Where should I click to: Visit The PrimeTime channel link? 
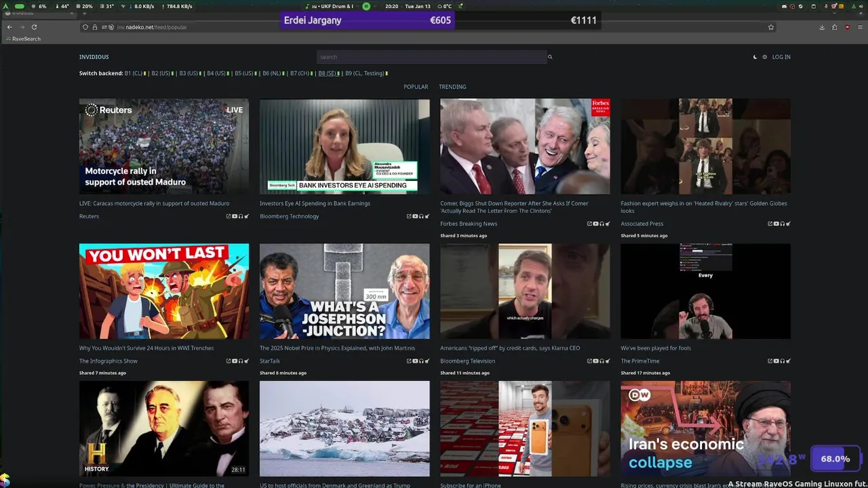[639, 361]
